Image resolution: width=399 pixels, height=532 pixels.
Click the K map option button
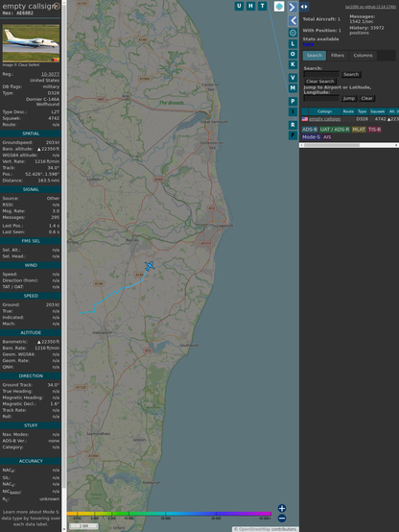click(x=293, y=64)
